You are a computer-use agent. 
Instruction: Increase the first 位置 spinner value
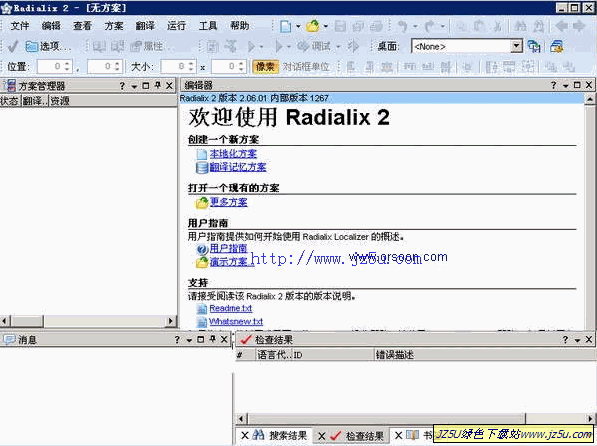click(67, 64)
